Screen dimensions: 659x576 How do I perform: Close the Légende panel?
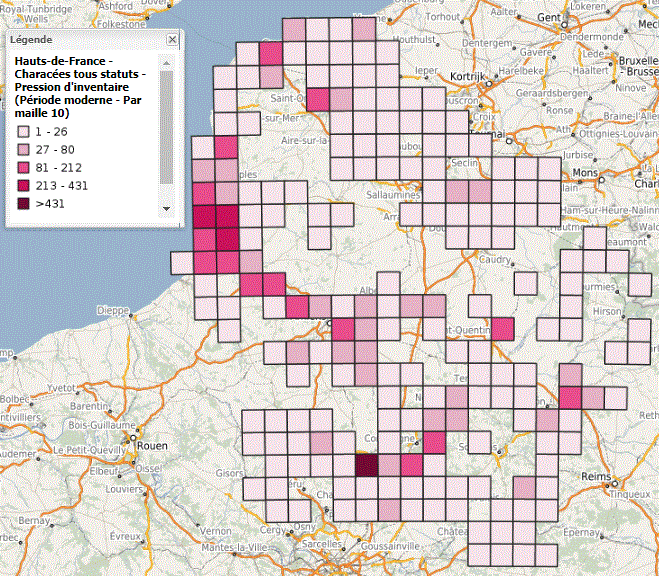tap(172, 40)
